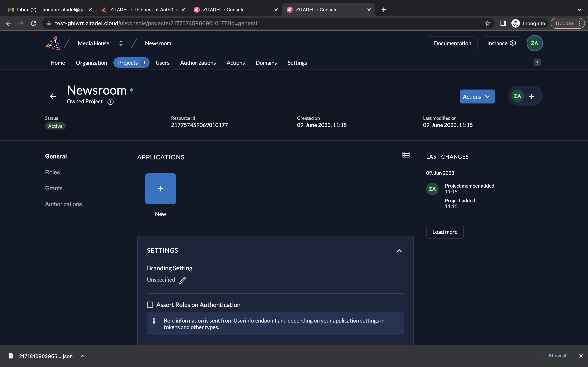Open Media House organization switcher
588x367 pixels.
tap(121, 43)
